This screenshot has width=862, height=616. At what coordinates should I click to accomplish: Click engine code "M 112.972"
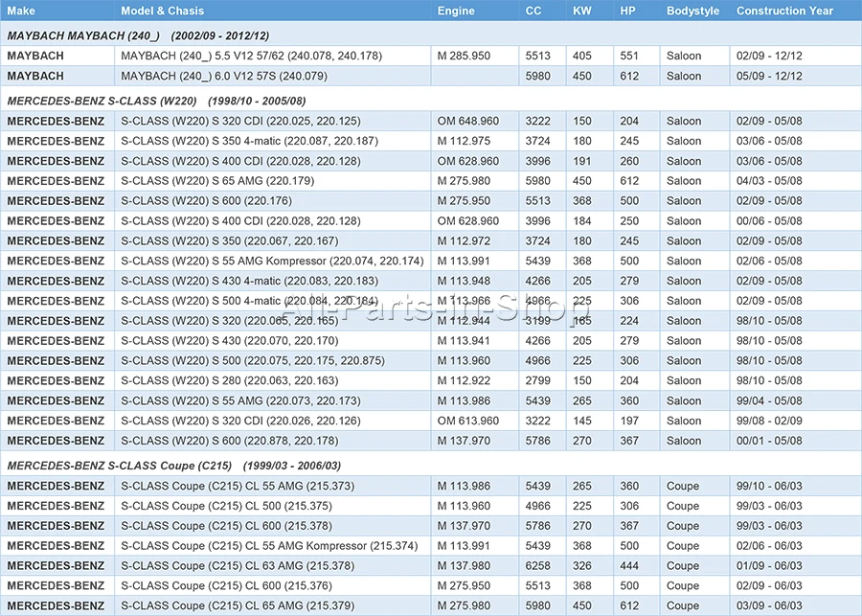pyautogui.click(x=464, y=240)
